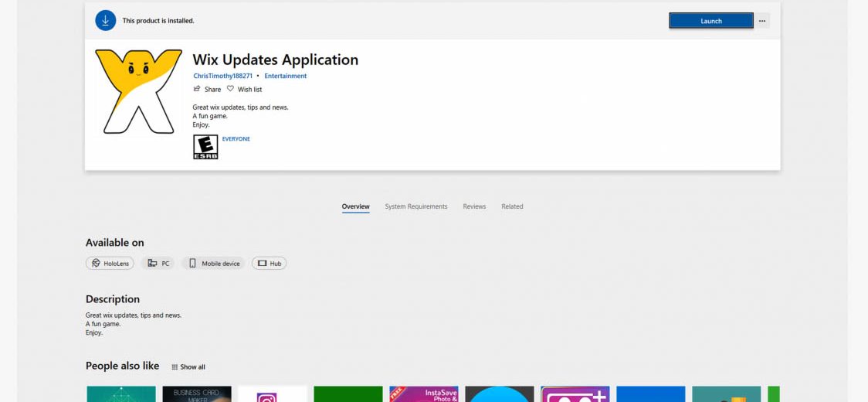Viewport: 868px width, 402px height.
Task: Click the PC monitor icon
Action: pyautogui.click(x=152, y=264)
